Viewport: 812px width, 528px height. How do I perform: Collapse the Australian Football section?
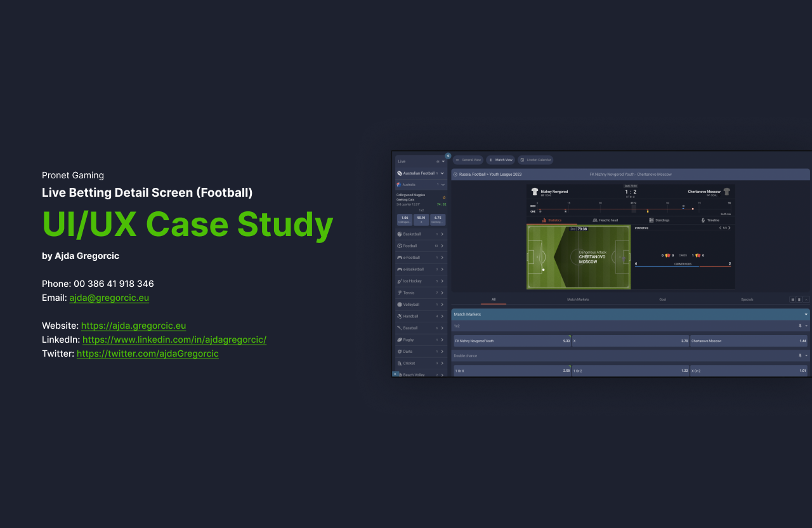pyautogui.click(x=443, y=173)
